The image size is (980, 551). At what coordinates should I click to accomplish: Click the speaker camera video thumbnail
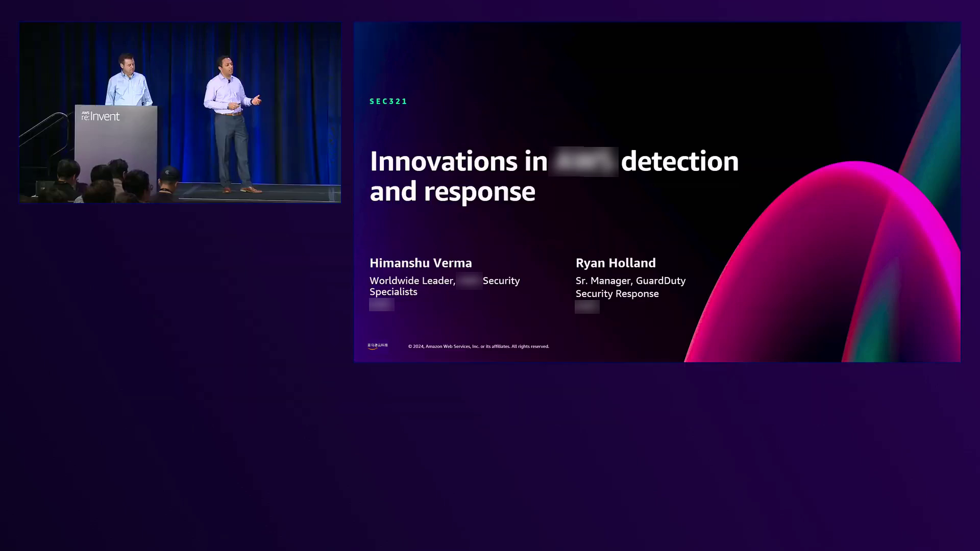(180, 113)
